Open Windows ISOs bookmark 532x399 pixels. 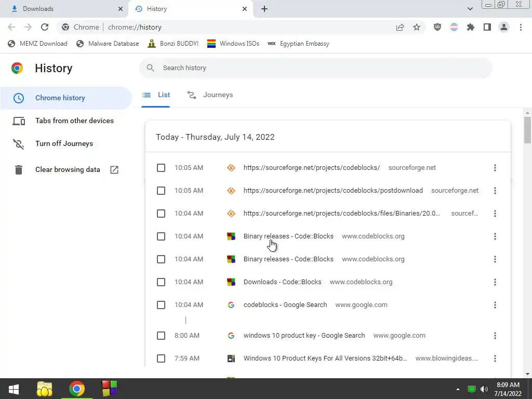click(233, 44)
